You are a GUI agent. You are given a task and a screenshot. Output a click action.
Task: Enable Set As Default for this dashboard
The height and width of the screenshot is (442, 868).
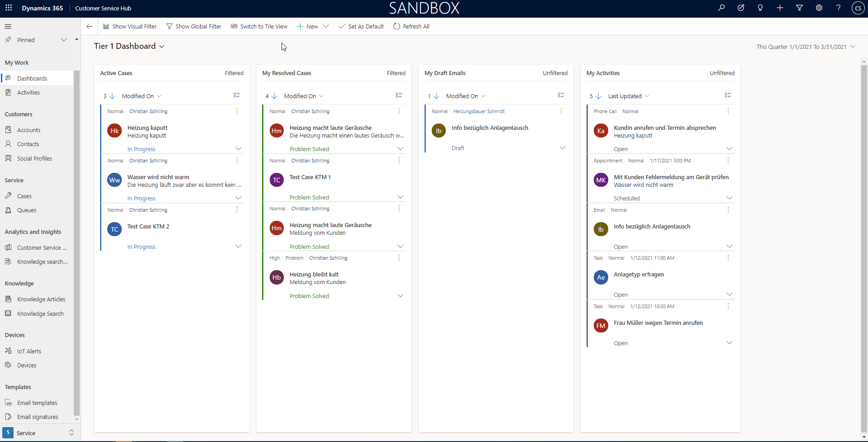click(361, 26)
